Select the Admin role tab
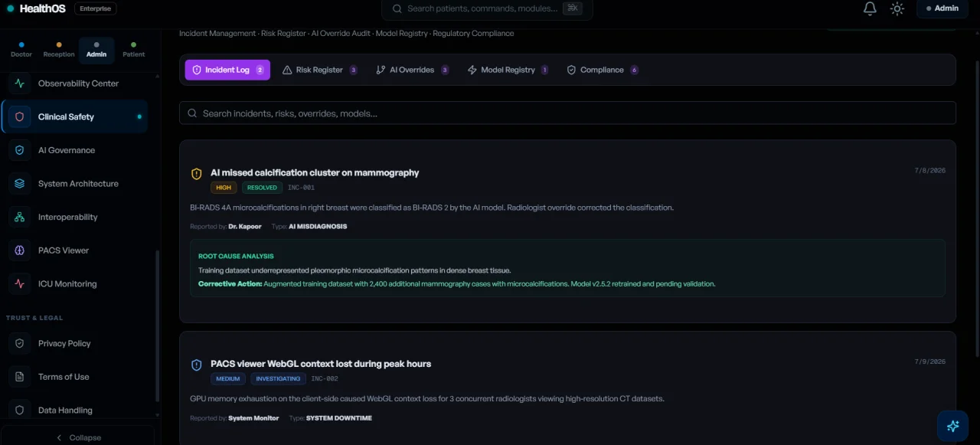Screen dimensions: 980x445 pyautogui.click(x=96, y=51)
